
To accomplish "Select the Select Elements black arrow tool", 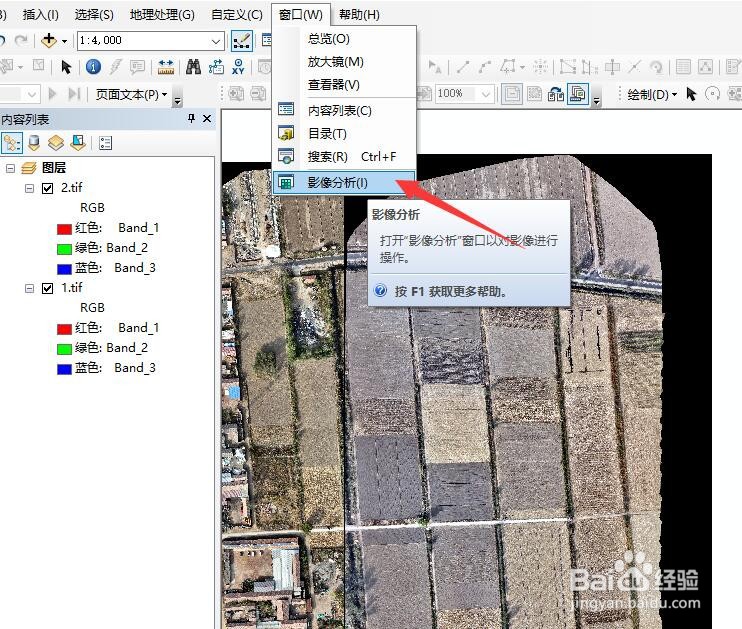I will tap(66, 67).
